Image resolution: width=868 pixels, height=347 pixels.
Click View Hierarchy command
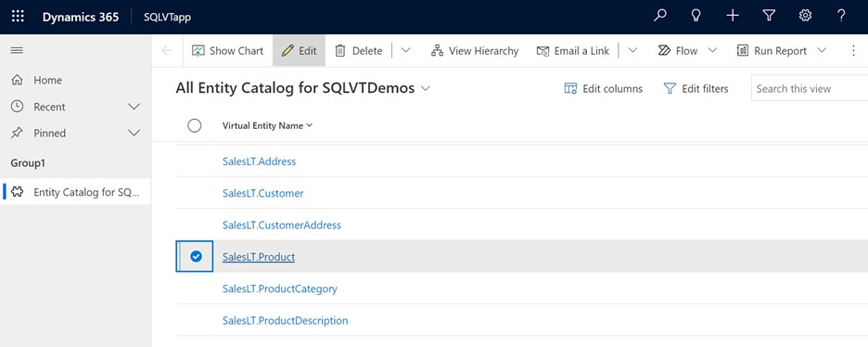475,51
